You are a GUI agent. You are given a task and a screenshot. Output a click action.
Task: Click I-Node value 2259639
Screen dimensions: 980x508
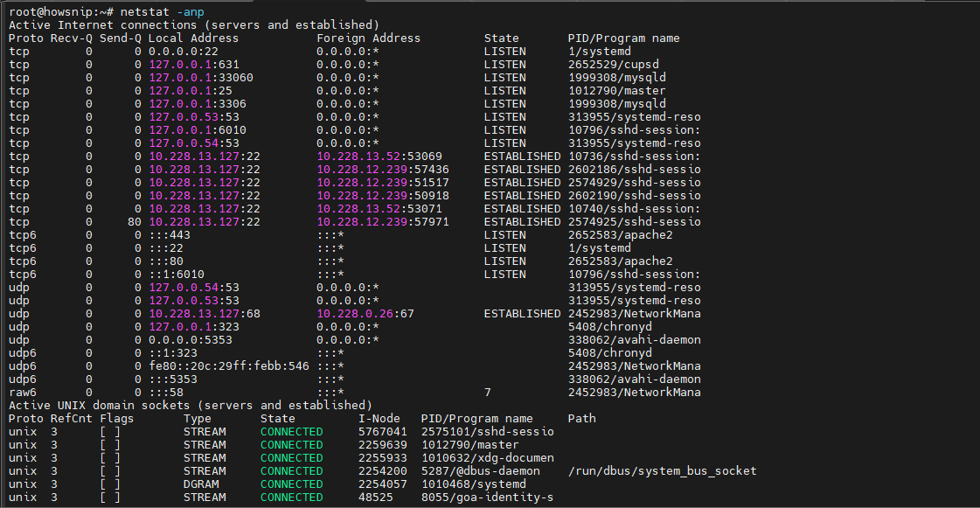point(383,445)
